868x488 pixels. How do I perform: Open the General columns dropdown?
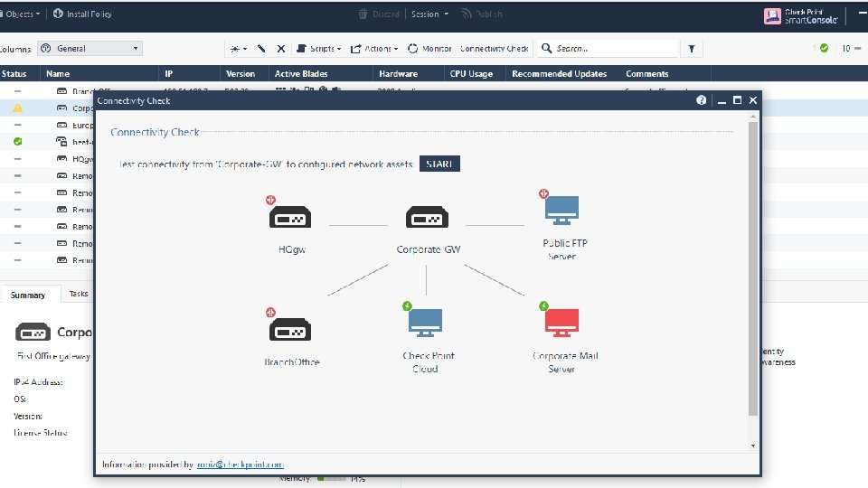90,49
